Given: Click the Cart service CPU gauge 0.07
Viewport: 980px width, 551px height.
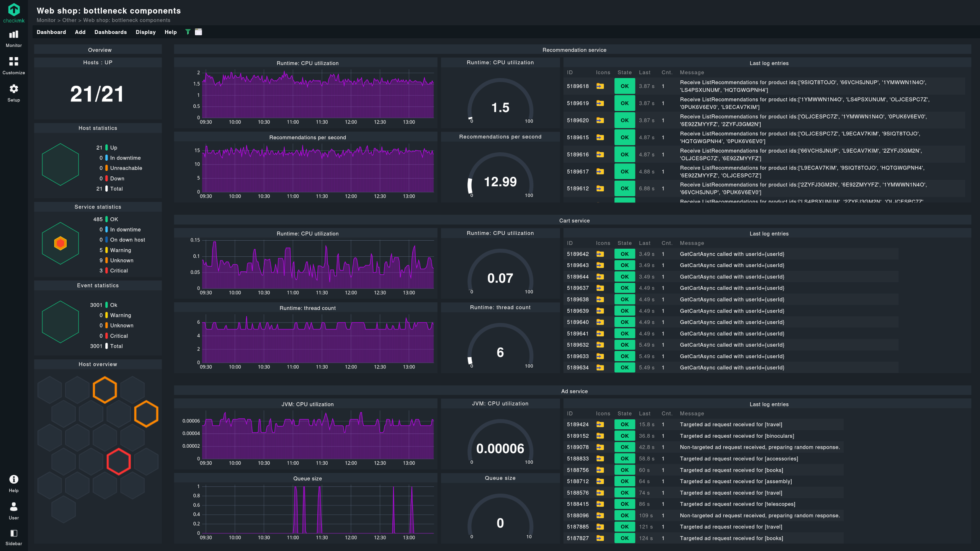Looking at the screenshot, I should click(500, 278).
